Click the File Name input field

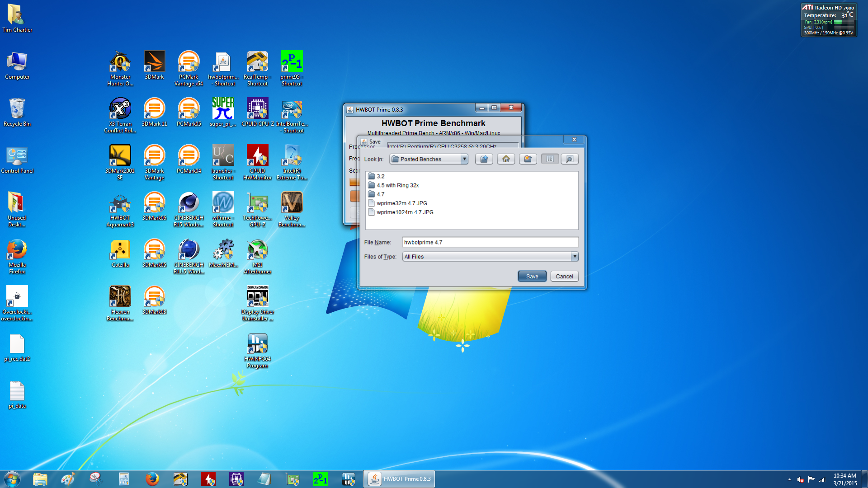point(490,242)
